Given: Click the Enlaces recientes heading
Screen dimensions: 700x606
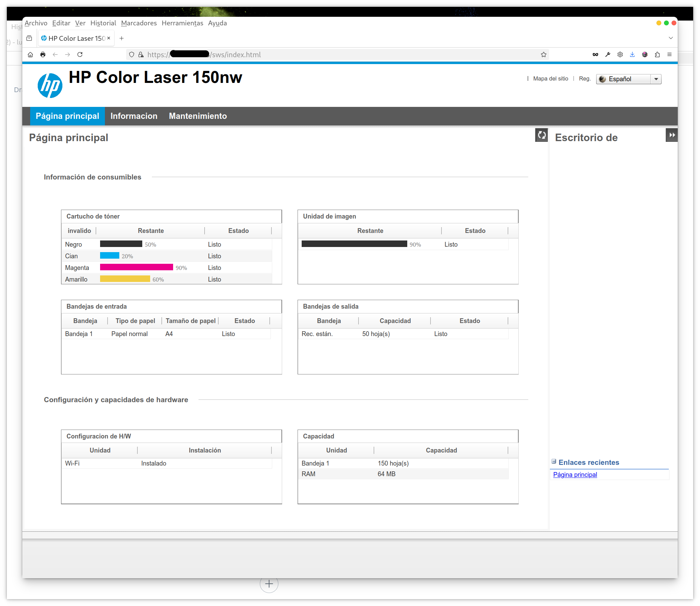Looking at the screenshot, I should click(x=589, y=462).
